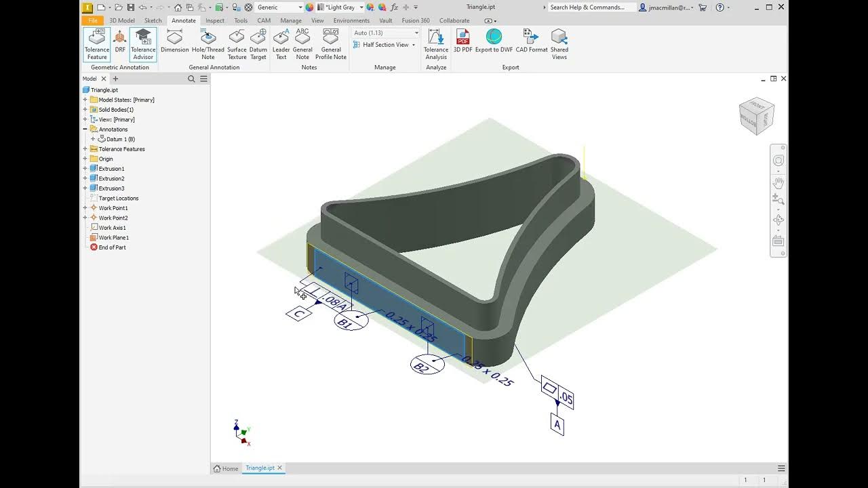Open the navigation wheel on nav bar
This screenshot has height=488, width=868.
pyautogui.click(x=778, y=161)
